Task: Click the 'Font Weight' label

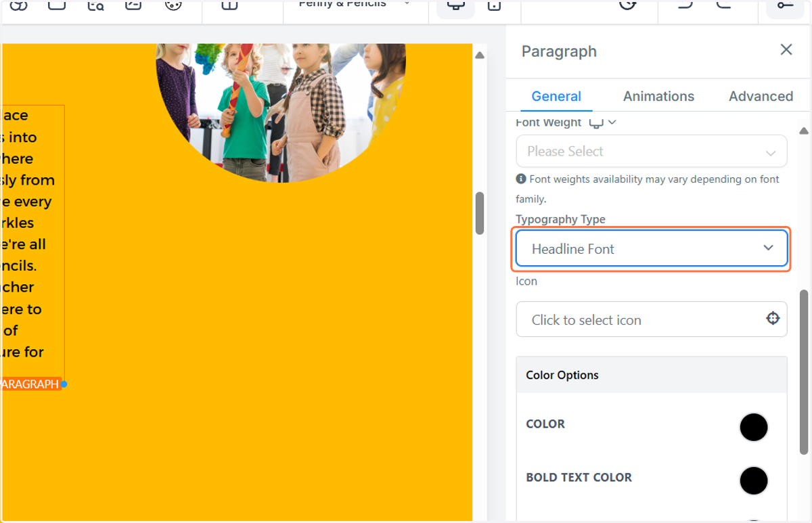Action: [549, 122]
